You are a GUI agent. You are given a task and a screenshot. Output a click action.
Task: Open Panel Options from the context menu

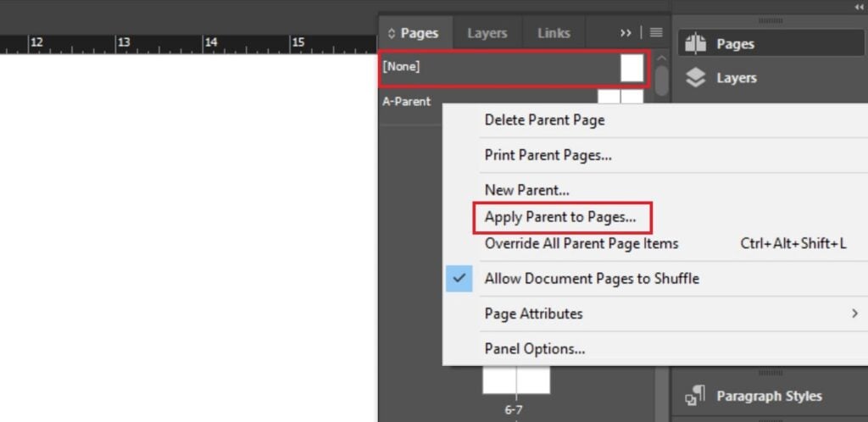pos(534,348)
